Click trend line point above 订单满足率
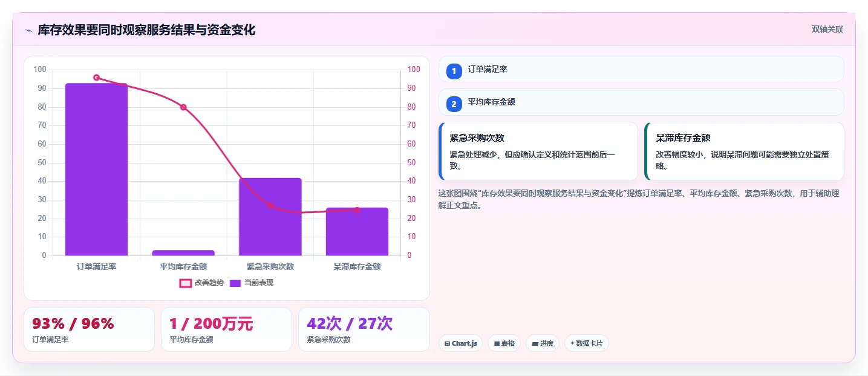 [x=96, y=78]
